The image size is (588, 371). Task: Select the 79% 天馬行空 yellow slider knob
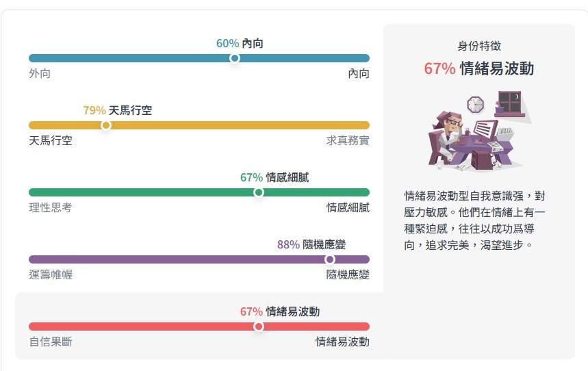pos(106,125)
